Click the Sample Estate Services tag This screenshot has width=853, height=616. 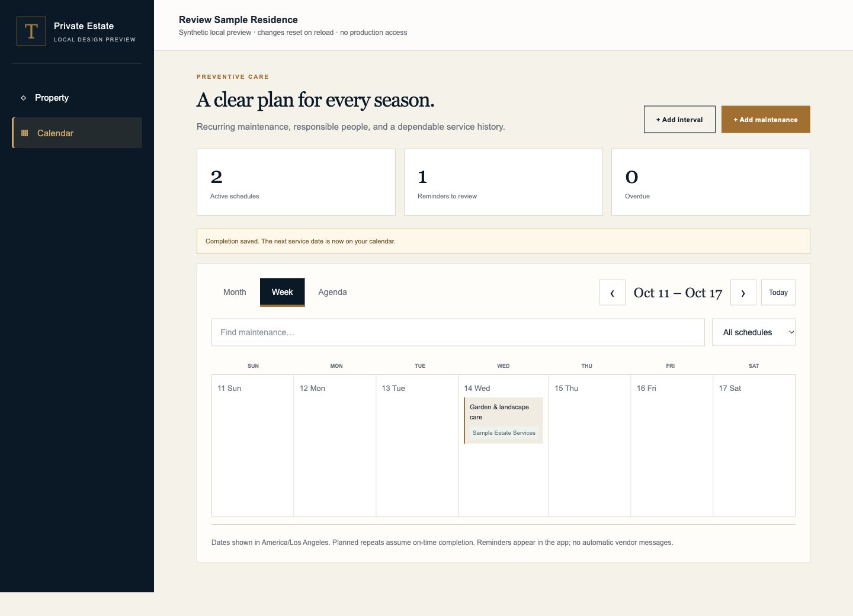click(x=504, y=433)
